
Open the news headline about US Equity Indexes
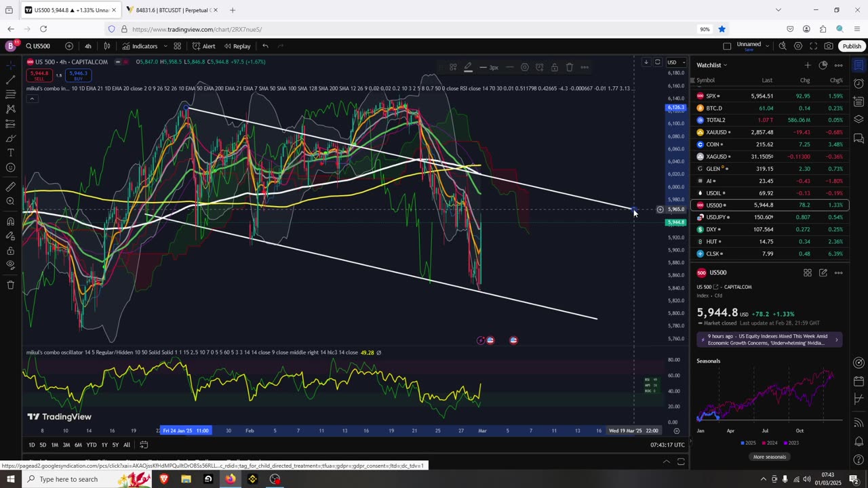tap(770, 340)
